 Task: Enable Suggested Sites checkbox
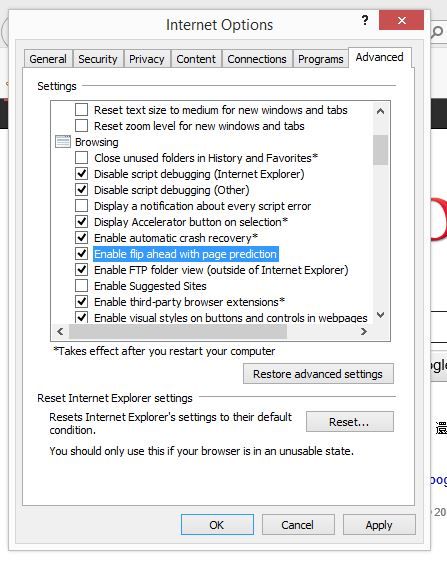coord(82,285)
